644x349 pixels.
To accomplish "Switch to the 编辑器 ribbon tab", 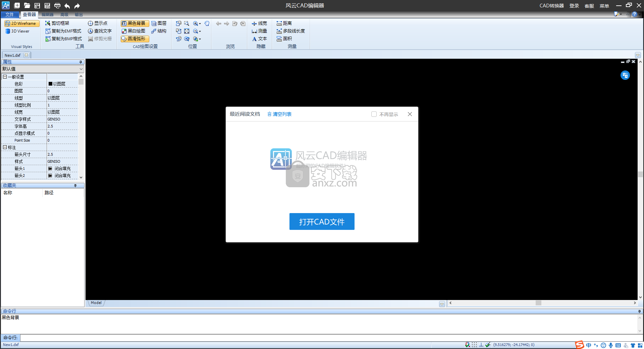I will [x=48, y=14].
